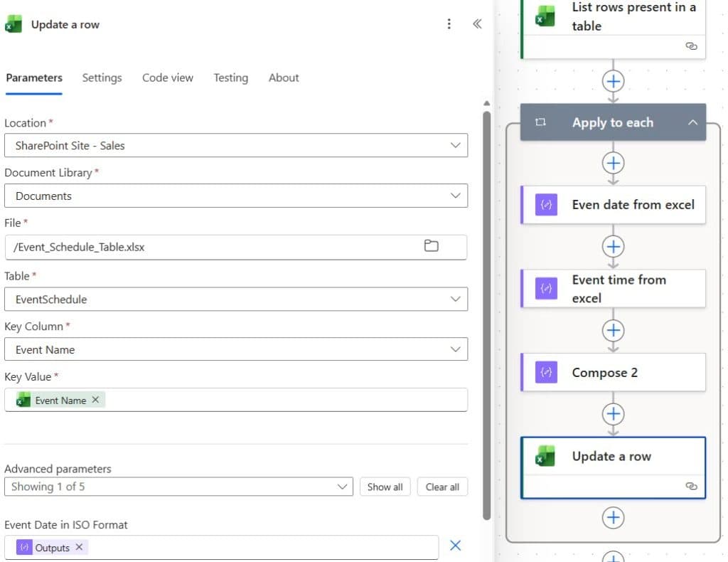Viewport: 728px width, 562px height.
Task: Select the Compose 2 action
Action: click(613, 373)
